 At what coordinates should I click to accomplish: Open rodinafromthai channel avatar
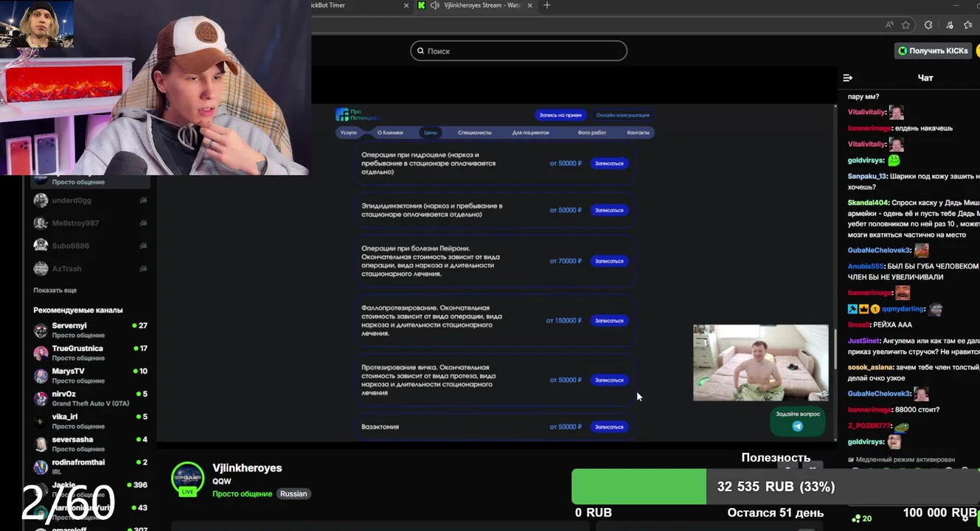click(x=41, y=468)
